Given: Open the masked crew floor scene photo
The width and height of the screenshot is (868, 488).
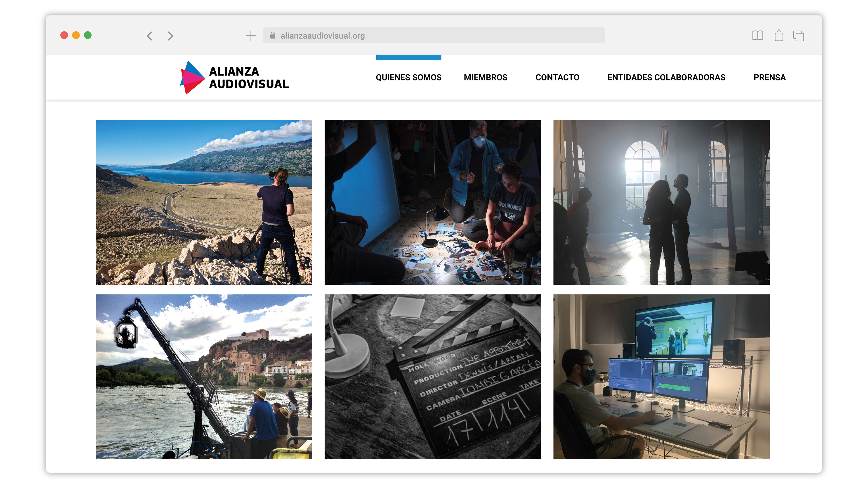Looking at the screenshot, I should pyautogui.click(x=432, y=202).
